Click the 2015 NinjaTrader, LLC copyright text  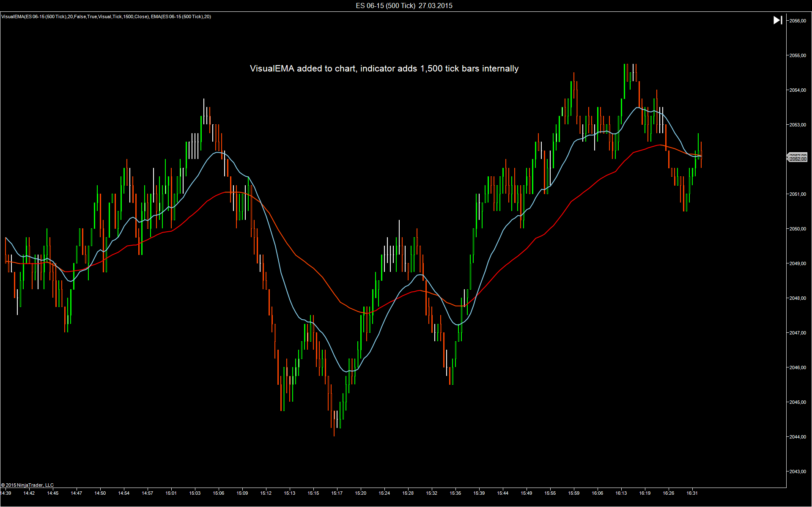(27, 485)
